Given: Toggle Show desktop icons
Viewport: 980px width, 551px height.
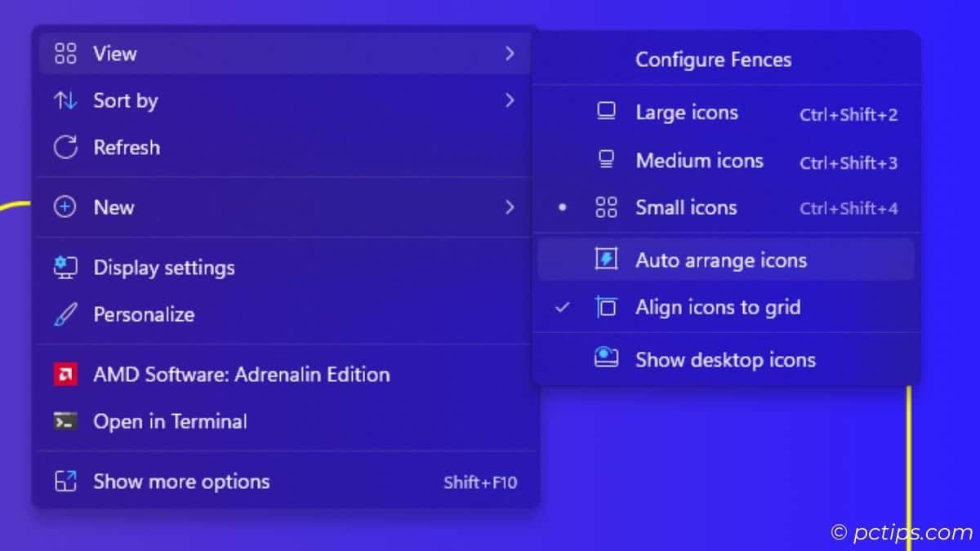Looking at the screenshot, I should 725,359.
